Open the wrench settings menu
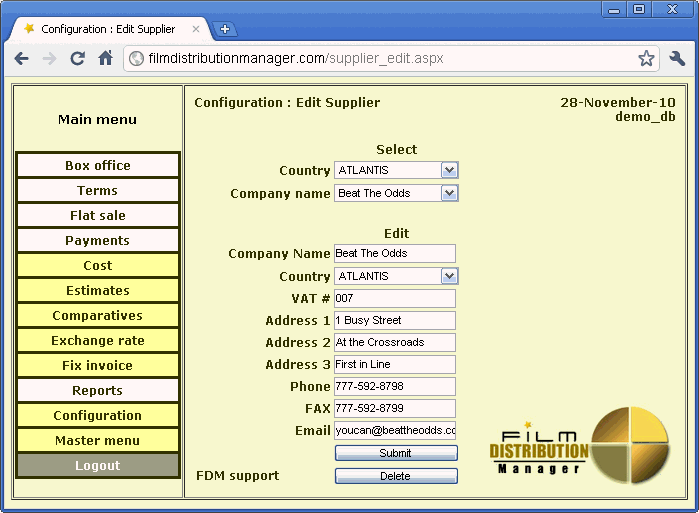Screen dimensions: 699x513 677,58
